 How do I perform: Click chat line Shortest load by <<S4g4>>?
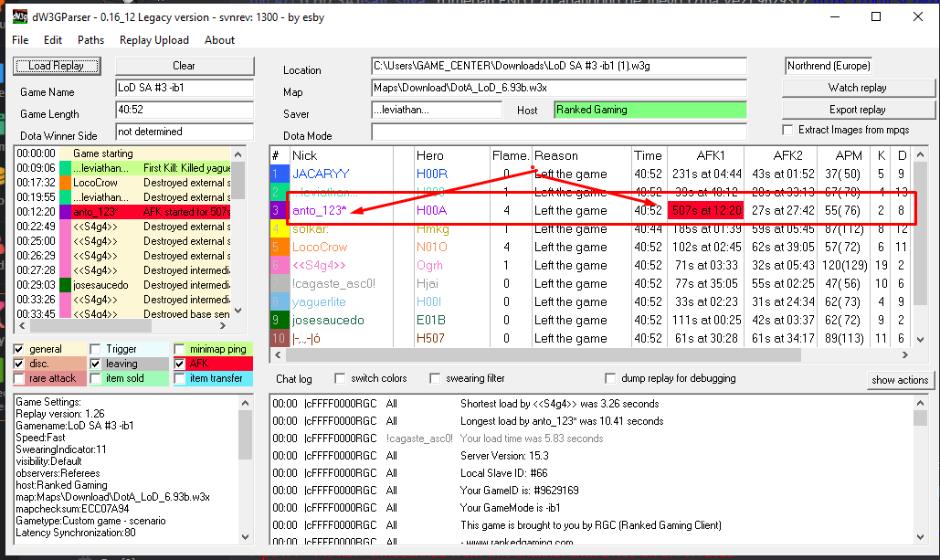pyautogui.click(x=559, y=404)
